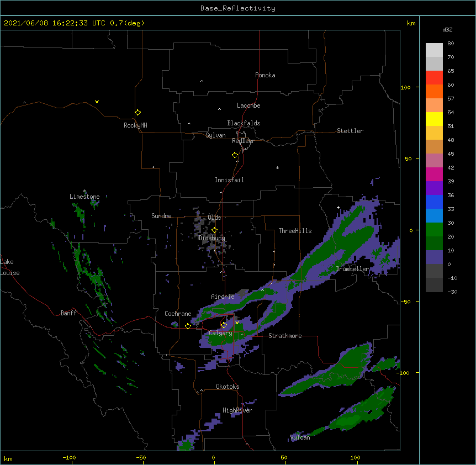Click the white asterisk marker above Limestone

(x=85, y=191)
